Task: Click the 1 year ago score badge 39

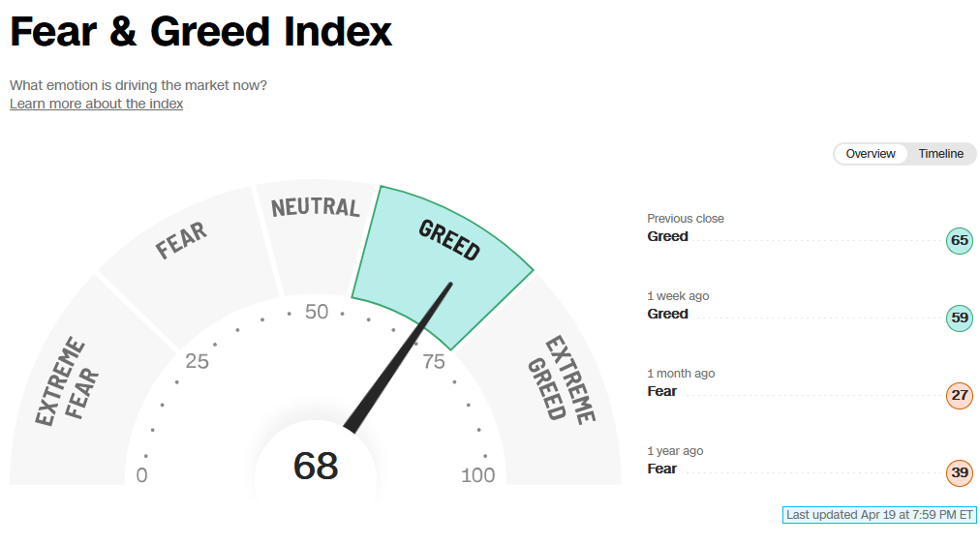Action: tap(960, 473)
